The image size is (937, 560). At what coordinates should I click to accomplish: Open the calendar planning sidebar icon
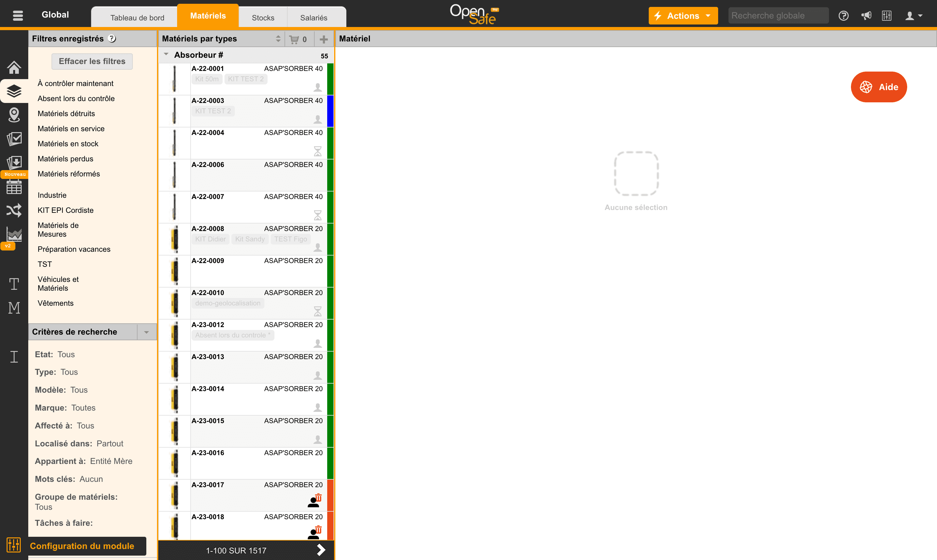pos(14,187)
